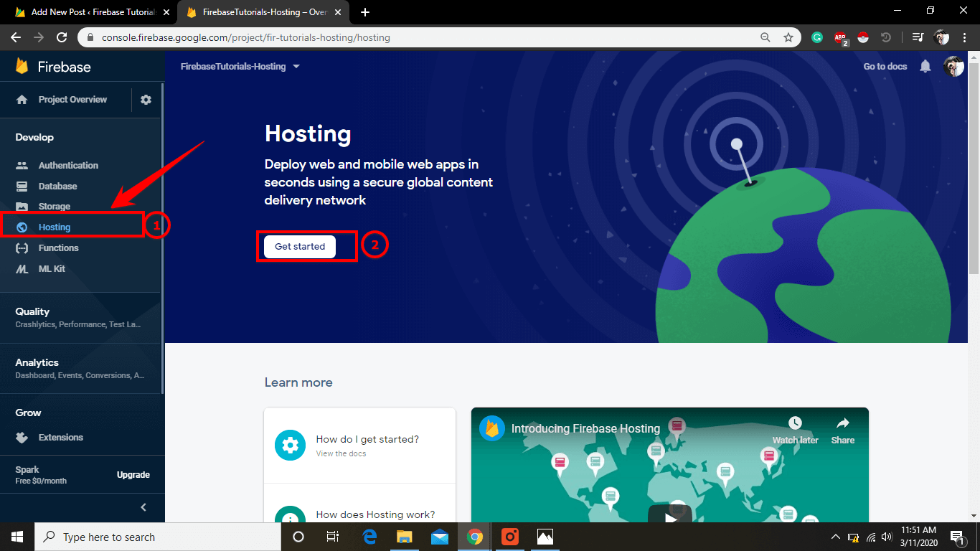Open How do I get started card
This screenshot has height=551, width=980.
point(359,446)
